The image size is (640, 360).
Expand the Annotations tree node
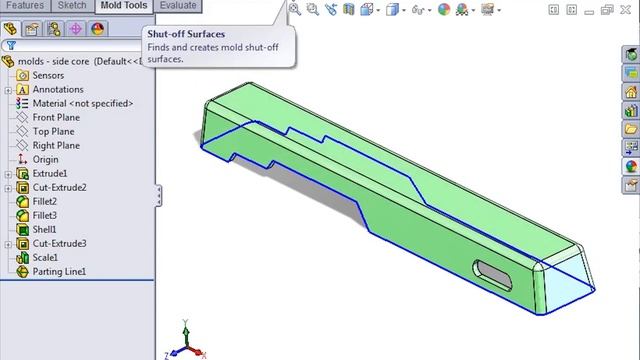coord(8,90)
